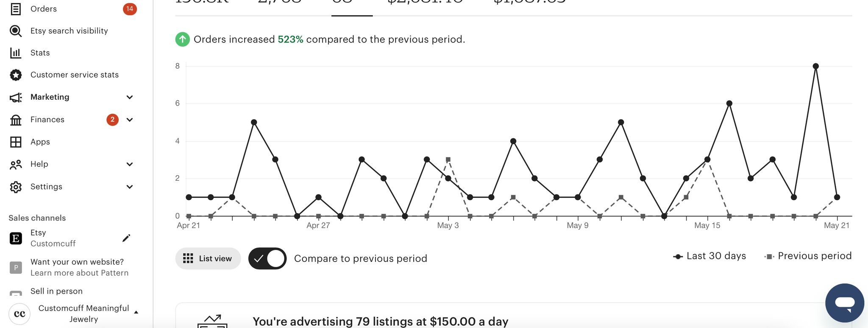The image size is (868, 328).
Task: Expand the Settings submenu chevron
Action: pos(130,187)
